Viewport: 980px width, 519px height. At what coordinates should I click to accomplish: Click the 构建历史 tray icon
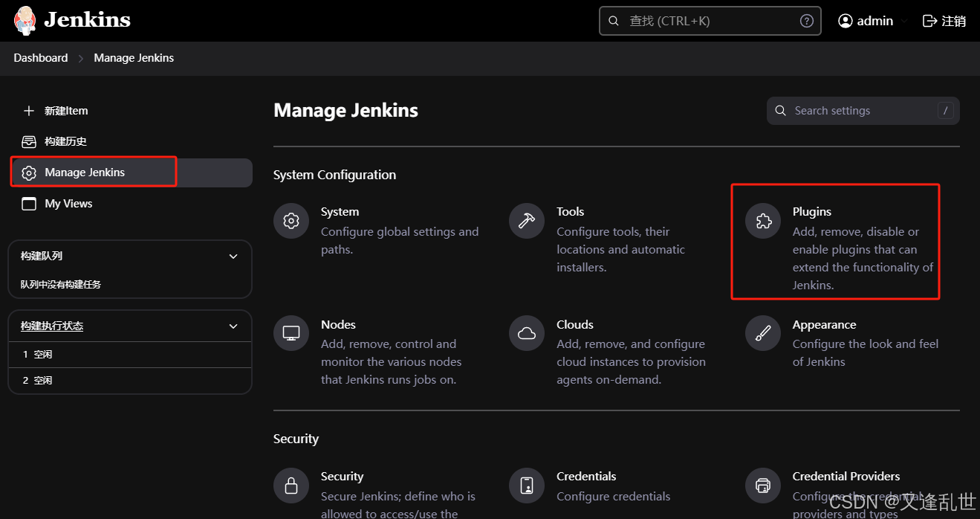coord(29,141)
